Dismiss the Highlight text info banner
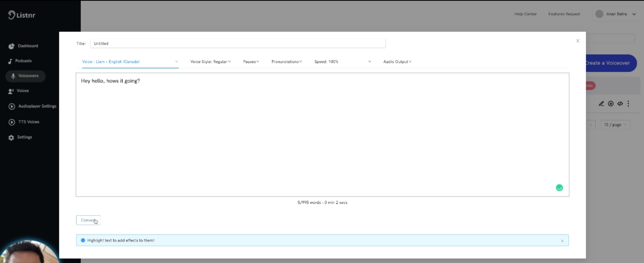 point(562,241)
